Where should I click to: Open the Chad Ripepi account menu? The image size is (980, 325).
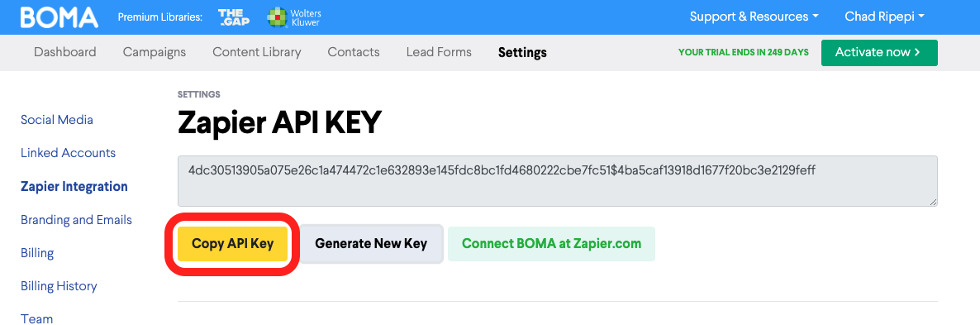[884, 17]
